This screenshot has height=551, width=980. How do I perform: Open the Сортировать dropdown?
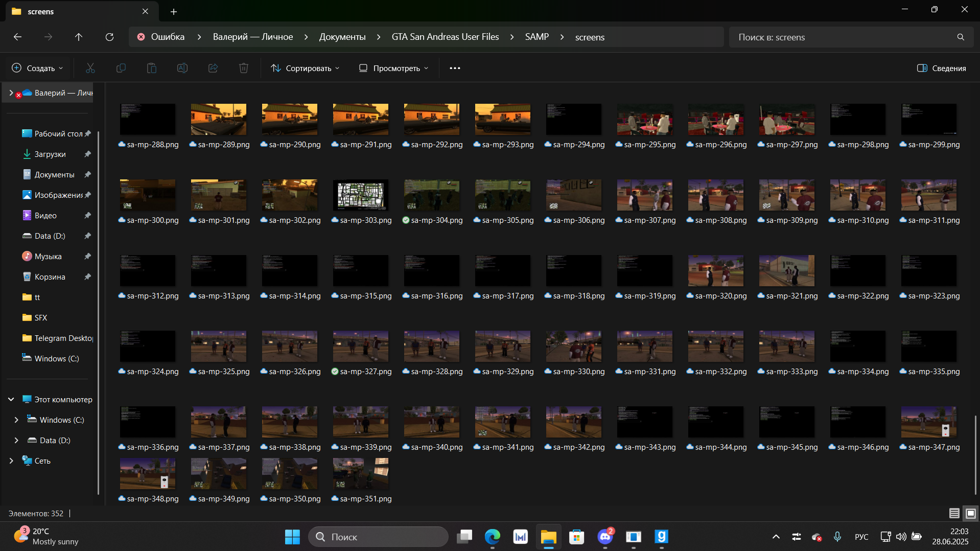[305, 68]
